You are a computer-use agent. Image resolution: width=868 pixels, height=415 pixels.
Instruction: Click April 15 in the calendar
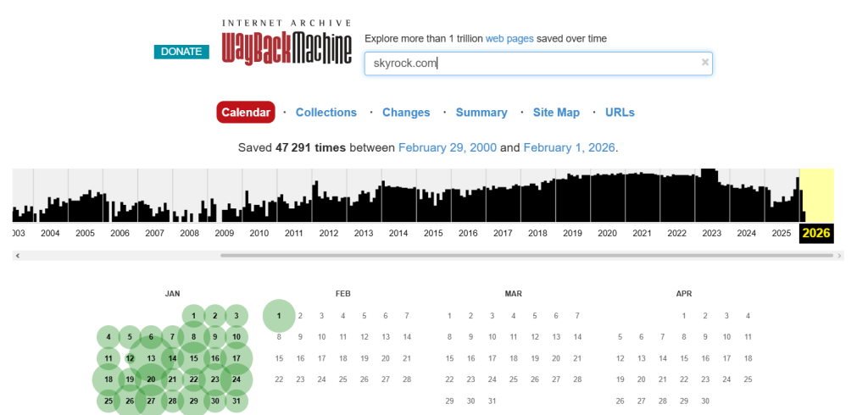(684, 358)
